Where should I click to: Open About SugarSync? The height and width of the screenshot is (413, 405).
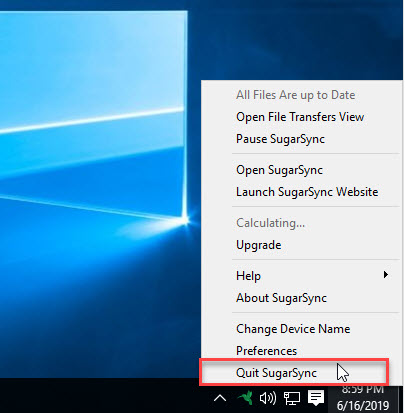click(x=281, y=298)
